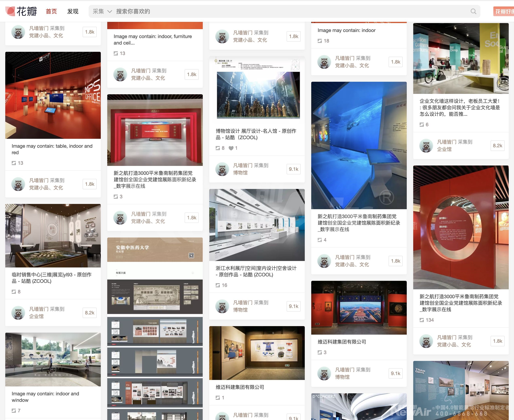Click the heart like icon on the museum design pin
The height and width of the screenshot is (420, 514).
click(x=231, y=148)
